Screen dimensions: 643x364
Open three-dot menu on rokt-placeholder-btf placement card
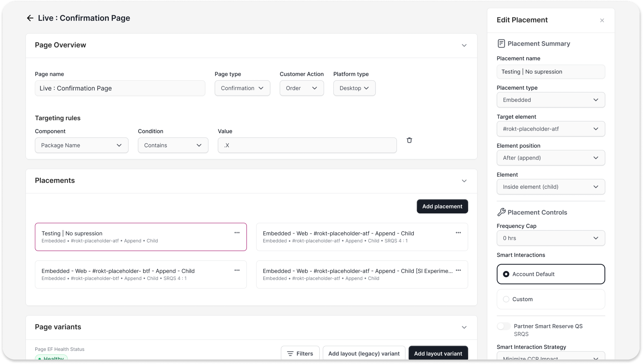237,270
